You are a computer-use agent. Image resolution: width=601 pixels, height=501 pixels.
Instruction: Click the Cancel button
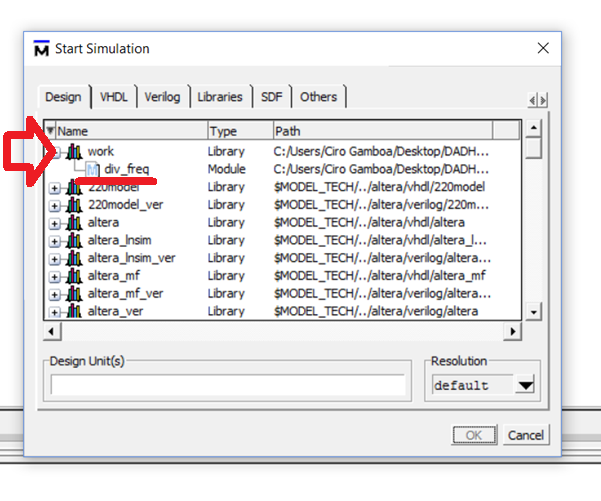coord(525,435)
